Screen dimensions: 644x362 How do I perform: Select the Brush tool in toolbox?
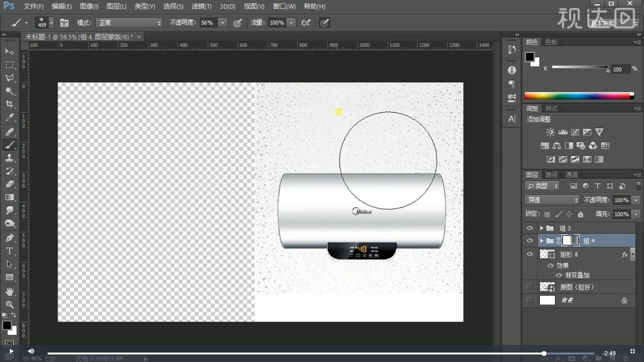point(9,145)
